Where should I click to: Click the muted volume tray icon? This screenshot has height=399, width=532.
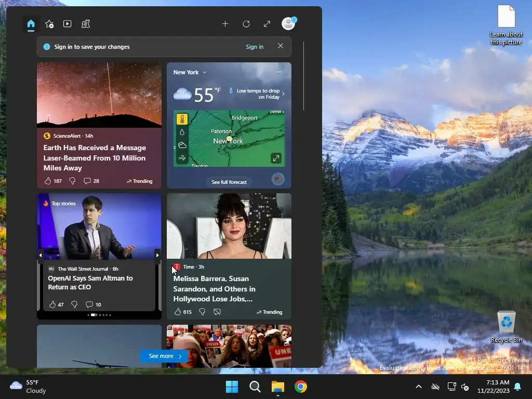point(465,387)
